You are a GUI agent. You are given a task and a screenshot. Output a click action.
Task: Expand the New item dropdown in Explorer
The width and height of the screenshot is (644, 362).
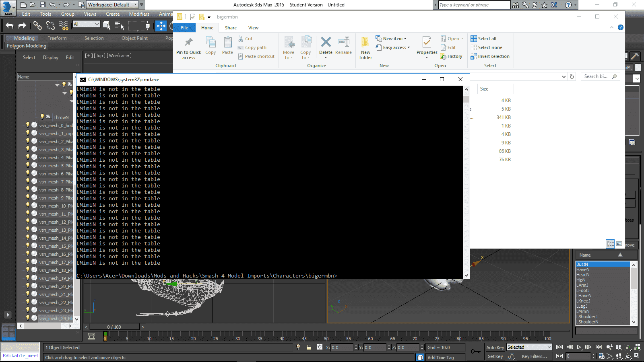coord(391,39)
